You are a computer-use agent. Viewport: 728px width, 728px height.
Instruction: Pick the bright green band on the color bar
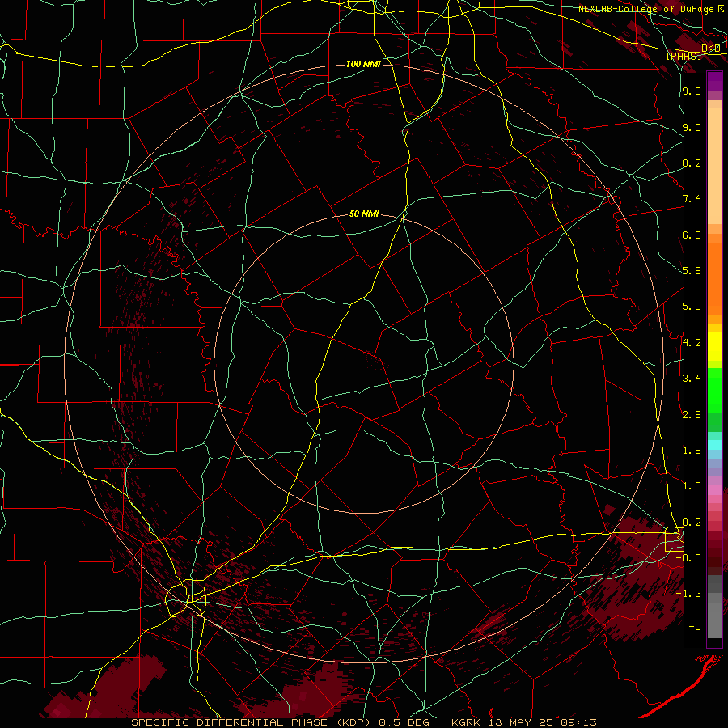(x=714, y=391)
